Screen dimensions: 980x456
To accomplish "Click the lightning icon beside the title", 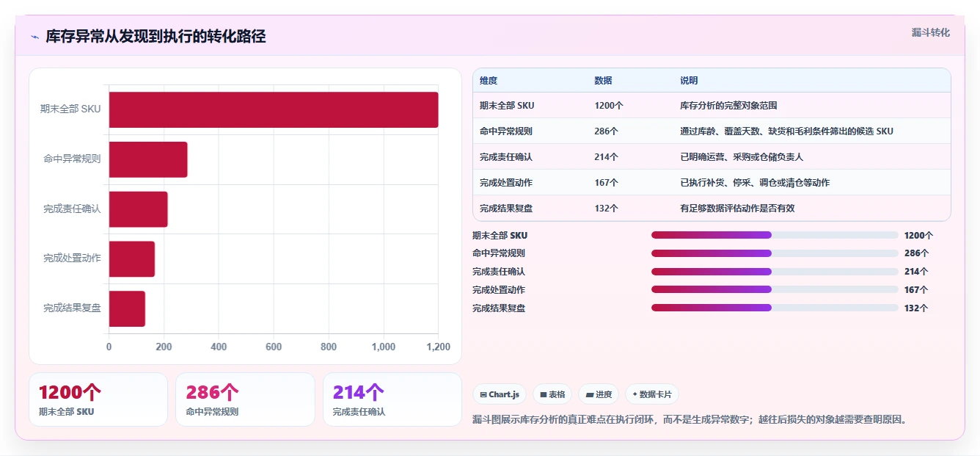I will click(x=34, y=37).
